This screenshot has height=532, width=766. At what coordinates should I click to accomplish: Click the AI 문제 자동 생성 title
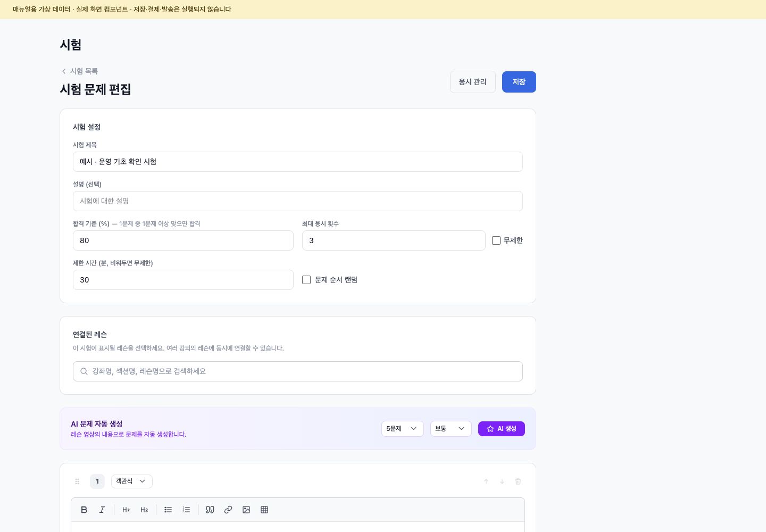click(97, 424)
